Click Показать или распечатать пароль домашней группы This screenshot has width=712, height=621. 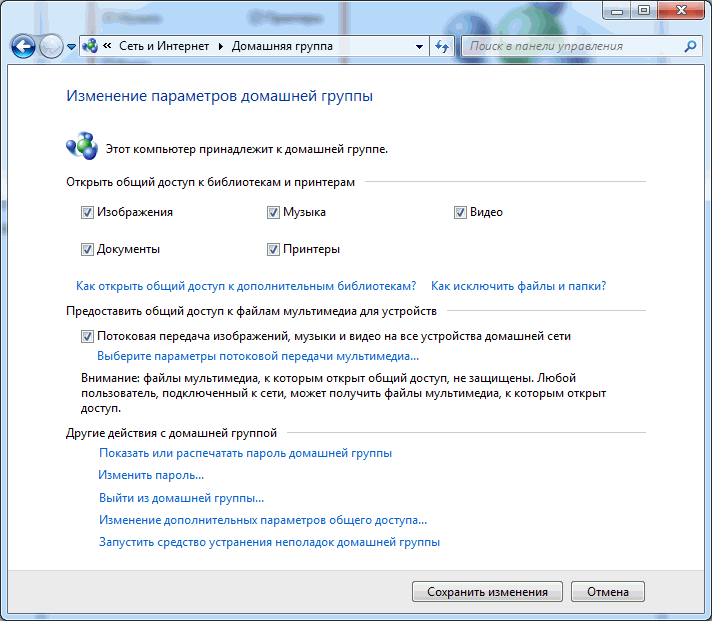pyautogui.click(x=245, y=453)
